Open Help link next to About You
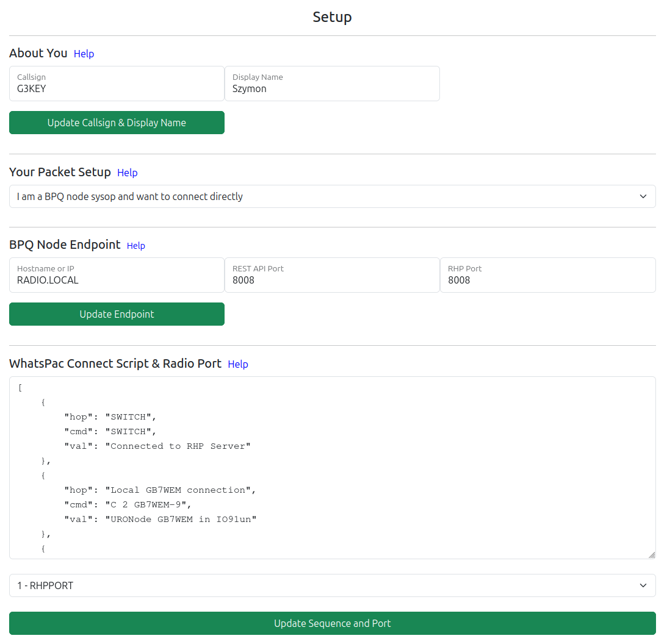The height and width of the screenshot is (644, 667). pos(84,54)
